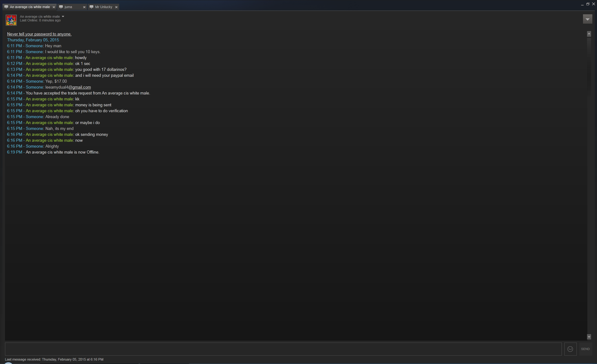Image resolution: width=597 pixels, height=364 pixels.
Task: Select the An average cis white male tab
Action: [x=30, y=7]
